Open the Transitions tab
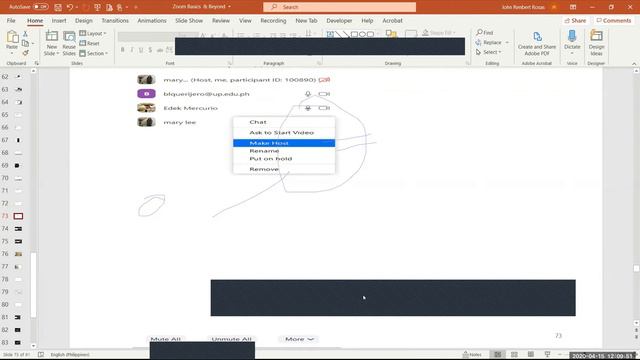Screen dimensions: 640x360 click(115, 20)
